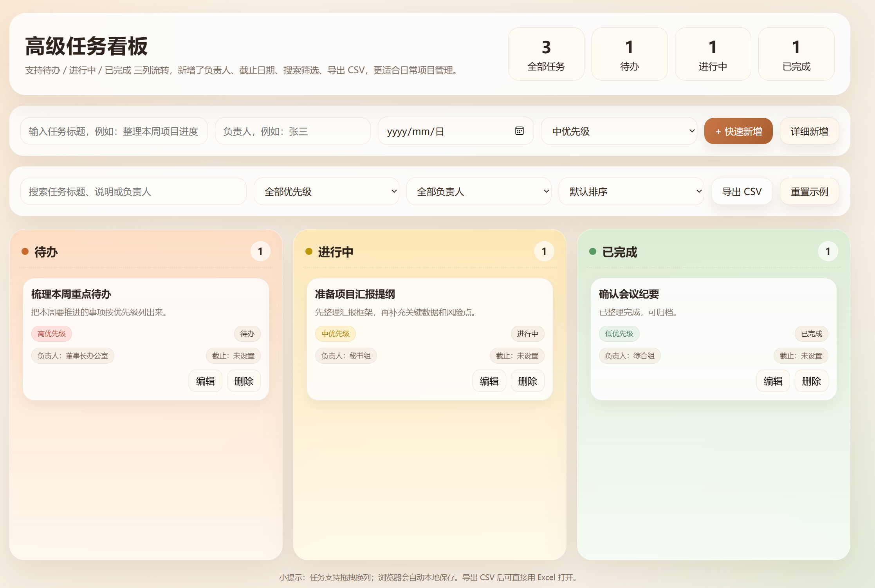This screenshot has height=588, width=875.
Task: Click the search tasks input box
Action: 133,191
